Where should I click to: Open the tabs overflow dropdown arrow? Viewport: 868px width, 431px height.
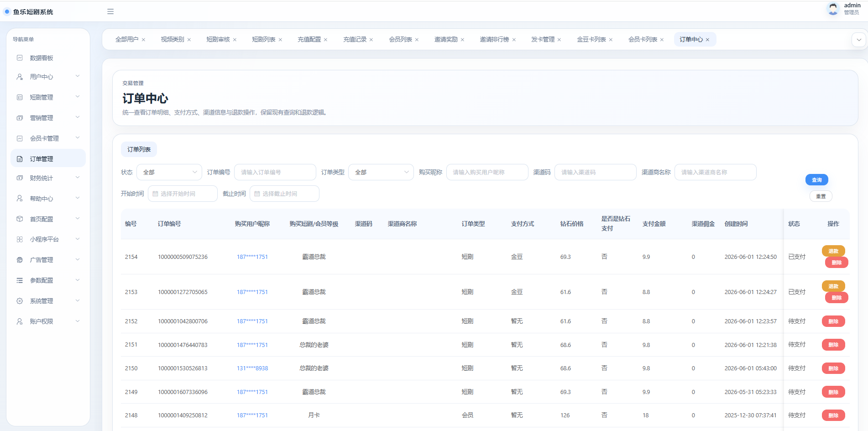859,40
